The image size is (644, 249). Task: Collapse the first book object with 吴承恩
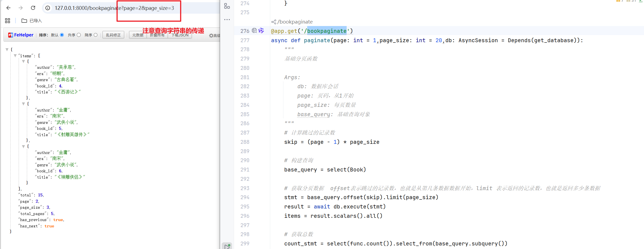pos(24,62)
